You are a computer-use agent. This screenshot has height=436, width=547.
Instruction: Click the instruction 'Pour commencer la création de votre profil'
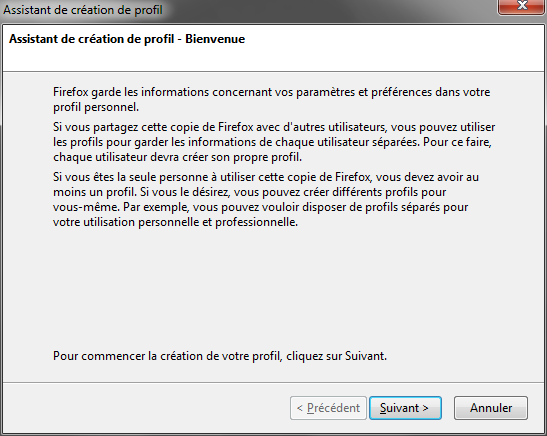167,356
